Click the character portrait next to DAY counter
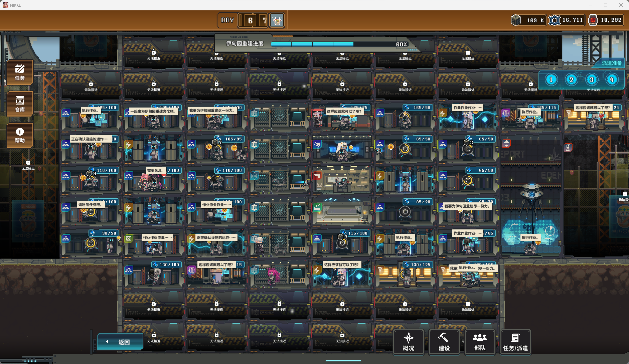Viewport: 629px width, 364px height. 277,20
